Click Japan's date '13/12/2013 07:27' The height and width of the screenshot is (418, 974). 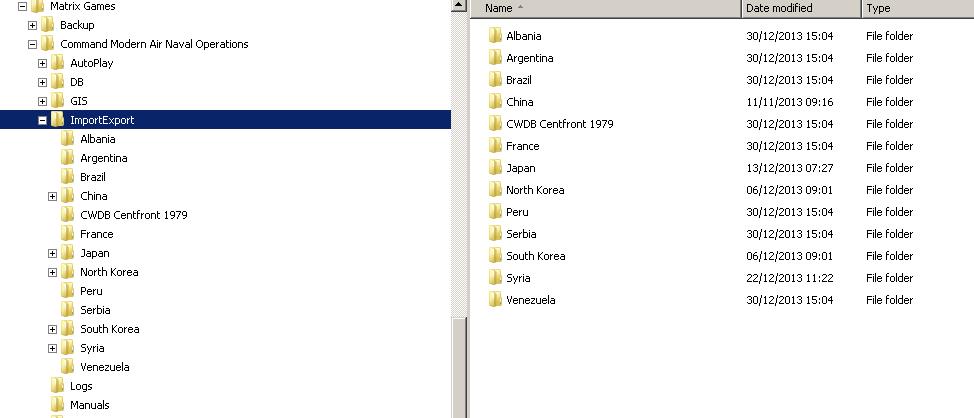[790, 168]
